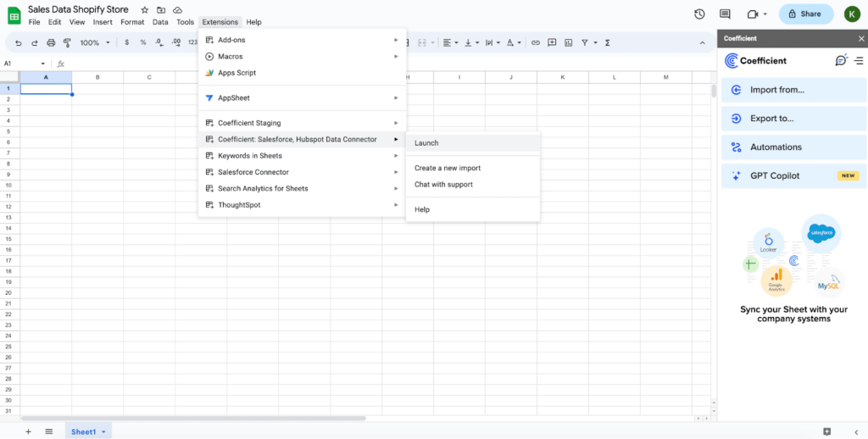
Task: Open the Google Sheets home icon
Action: (14, 15)
